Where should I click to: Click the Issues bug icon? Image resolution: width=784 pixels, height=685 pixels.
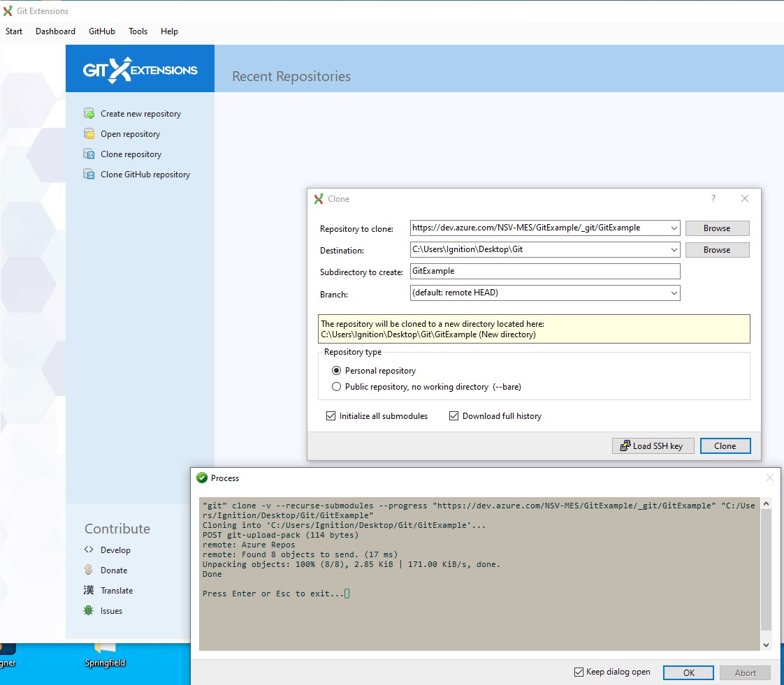(89, 610)
